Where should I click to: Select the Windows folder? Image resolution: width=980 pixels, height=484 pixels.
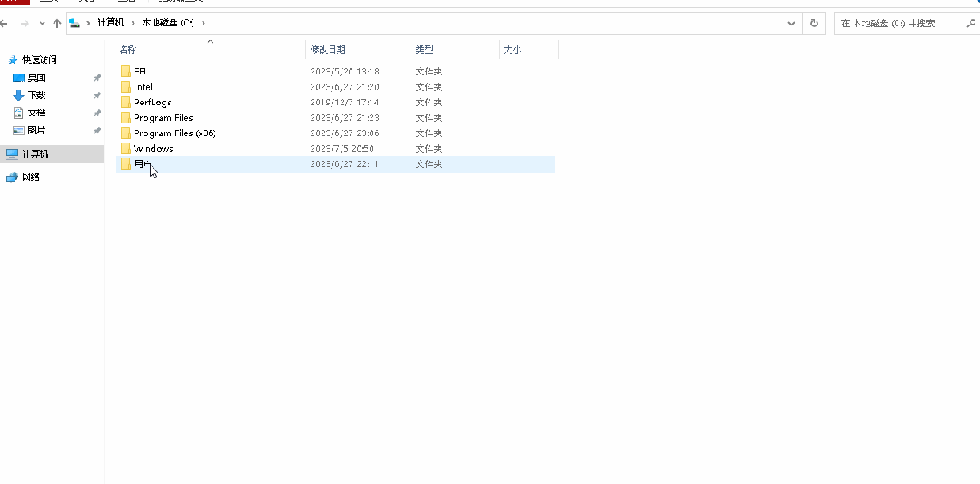tap(153, 148)
